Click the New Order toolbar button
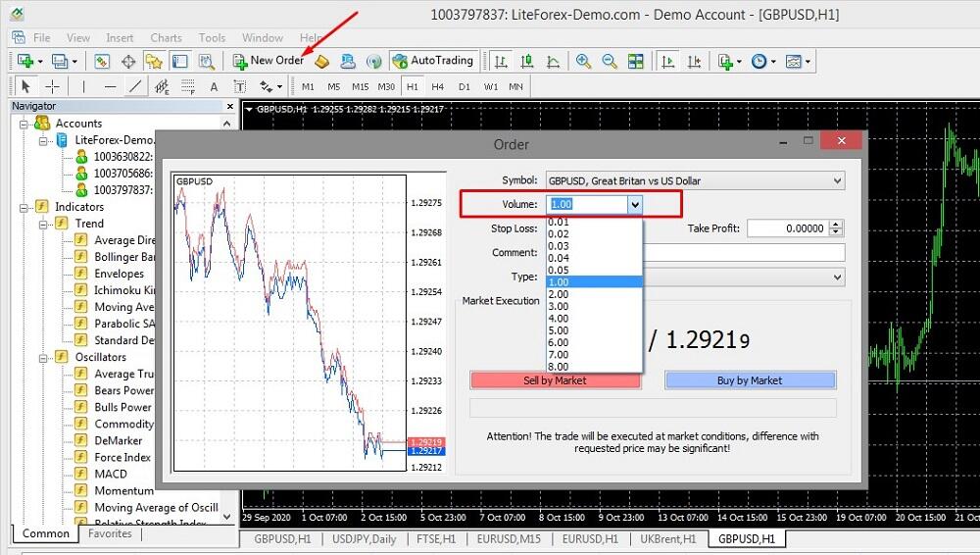This screenshot has width=980, height=555. 269,61
